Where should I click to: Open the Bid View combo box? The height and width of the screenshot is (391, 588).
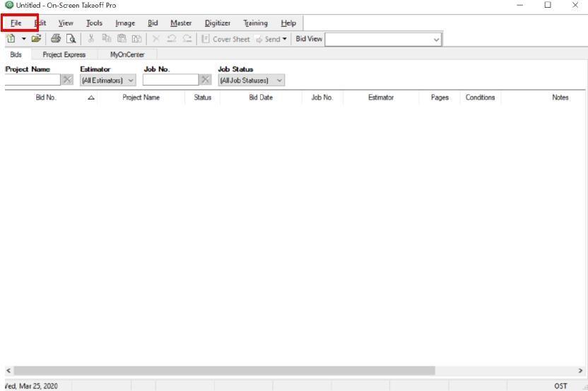pyautogui.click(x=436, y=39)
